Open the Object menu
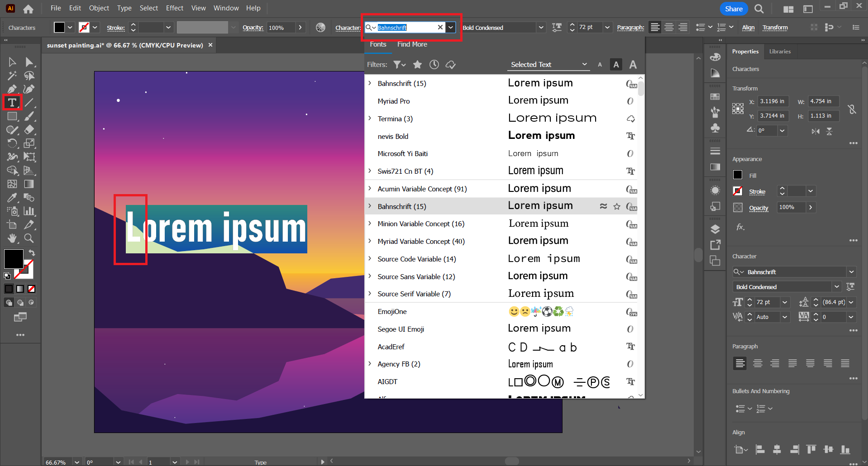The width and height of the screenshot is (868, 466). 99,8
